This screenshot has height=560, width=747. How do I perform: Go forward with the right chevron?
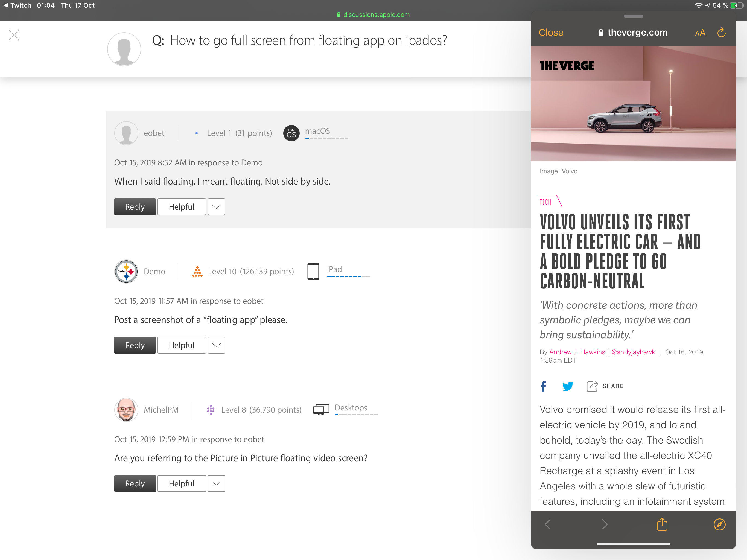(x=605, y=524)
